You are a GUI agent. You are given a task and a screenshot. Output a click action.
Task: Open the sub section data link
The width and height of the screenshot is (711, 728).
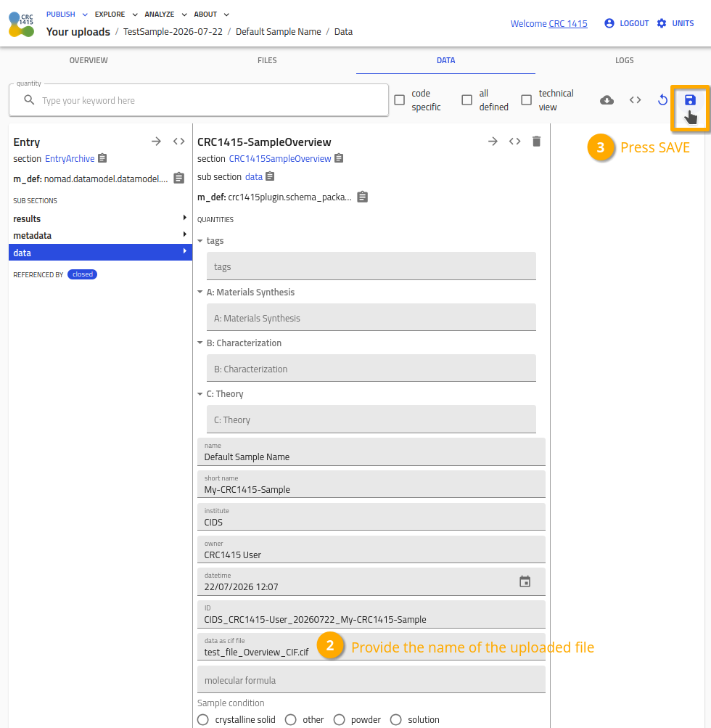(x=254, y=177)
